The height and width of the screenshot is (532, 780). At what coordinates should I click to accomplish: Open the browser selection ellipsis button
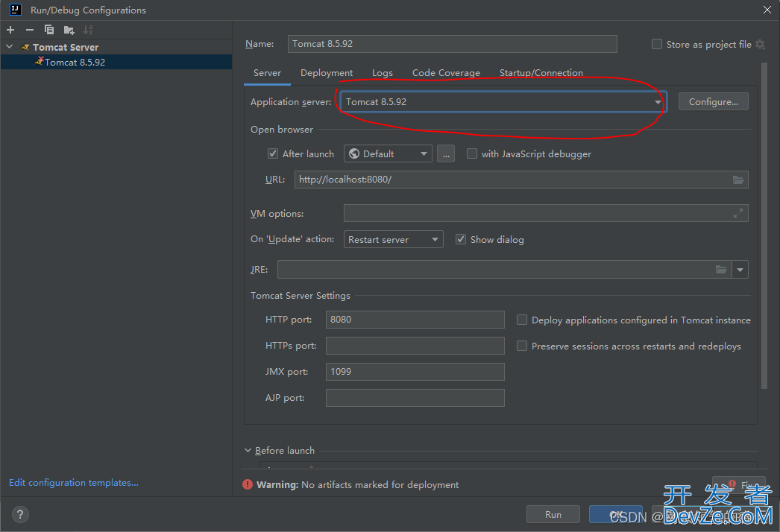(x=446, y=154)
